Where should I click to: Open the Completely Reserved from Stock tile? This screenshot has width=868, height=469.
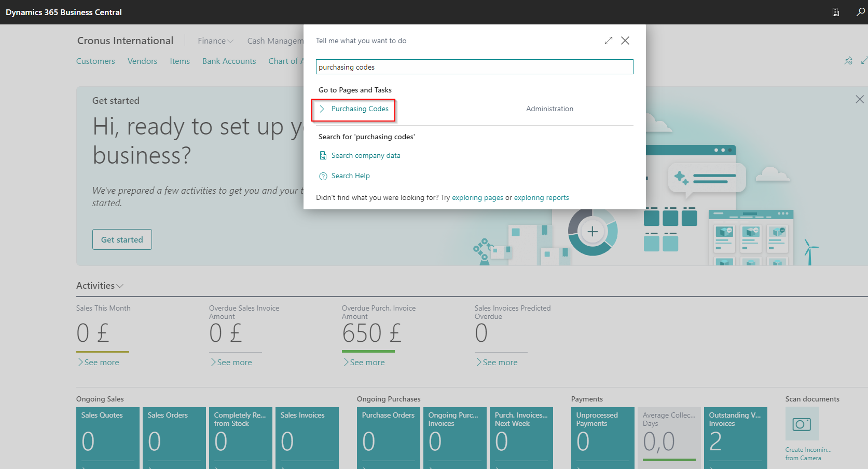[x=241, y=438]
